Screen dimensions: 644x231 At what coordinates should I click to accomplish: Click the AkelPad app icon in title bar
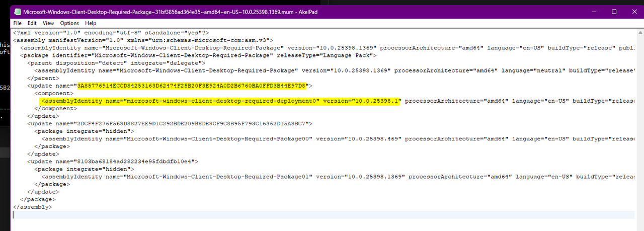[x=17, y=11]
